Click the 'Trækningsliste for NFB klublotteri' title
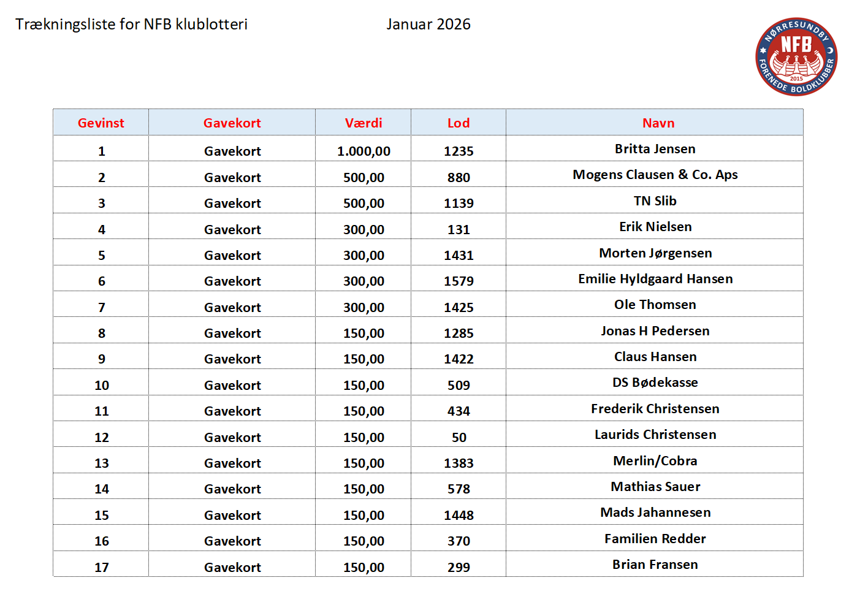Screen dimensions: 868x602 click(x=131, y=25)
